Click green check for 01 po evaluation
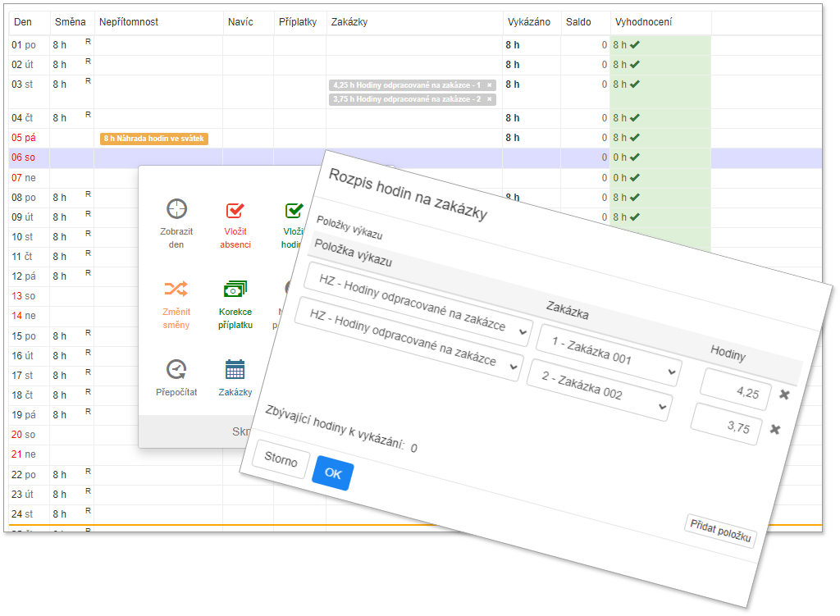This screenshot has width=840, height=616. coord(635,45)
